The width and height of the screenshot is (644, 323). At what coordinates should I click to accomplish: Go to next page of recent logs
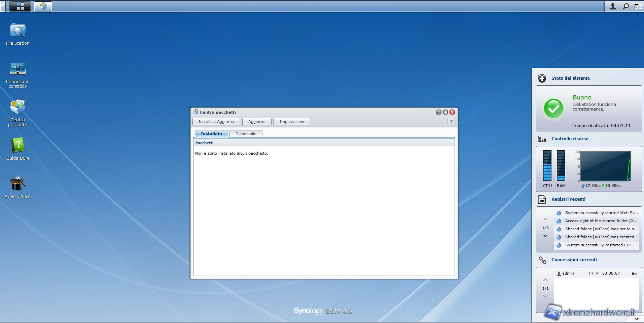(x=545, y=236)
